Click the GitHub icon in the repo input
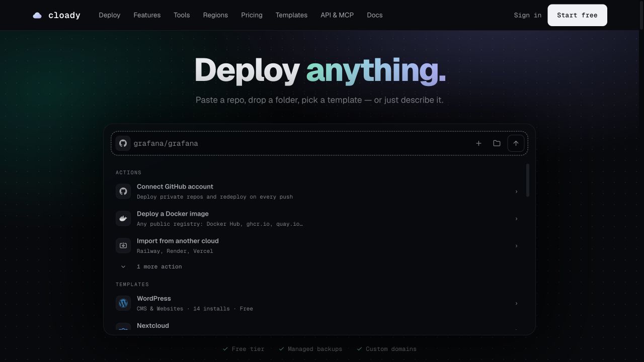The height and width of the screenshot is (362, 644). [123, 143]
